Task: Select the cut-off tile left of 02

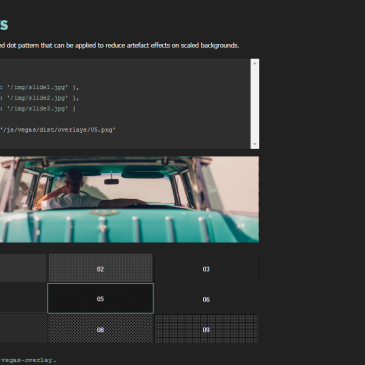Action: tap(23, 268)
